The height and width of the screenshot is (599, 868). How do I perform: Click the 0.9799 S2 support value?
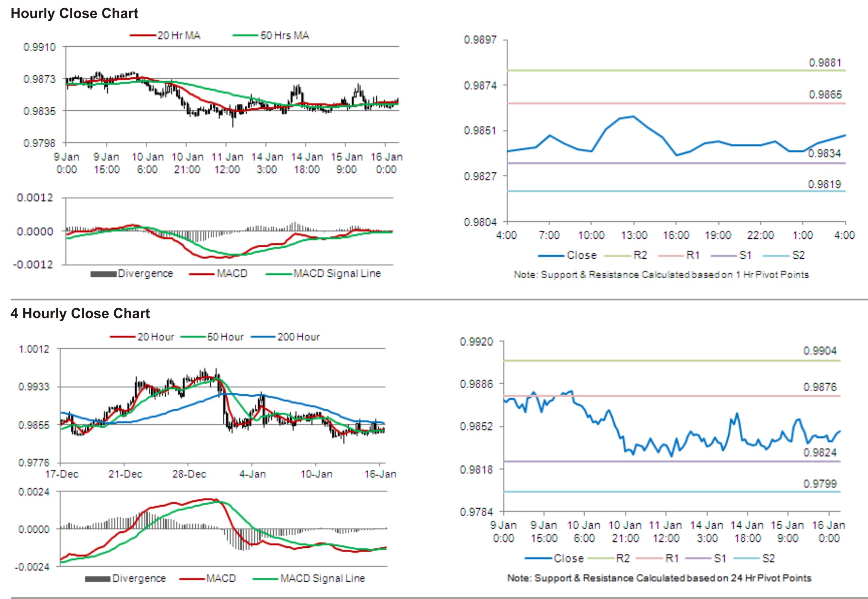820,484
